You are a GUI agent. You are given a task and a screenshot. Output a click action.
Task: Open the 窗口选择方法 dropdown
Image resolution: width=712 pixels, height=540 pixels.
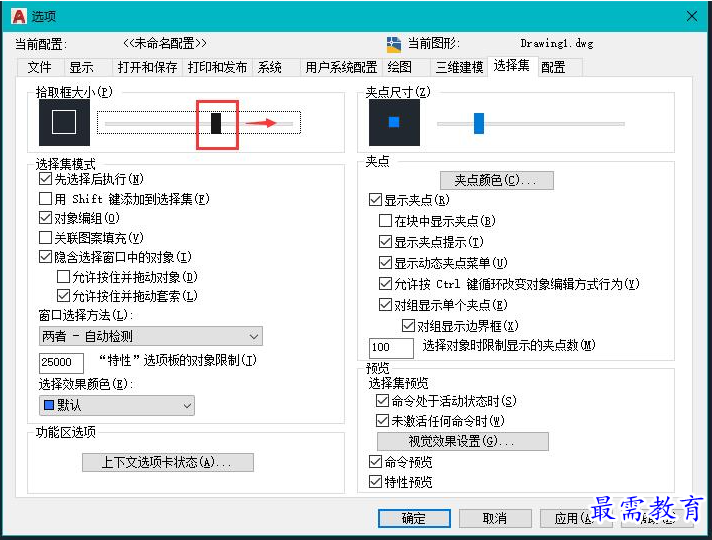(x=151, y=337)
